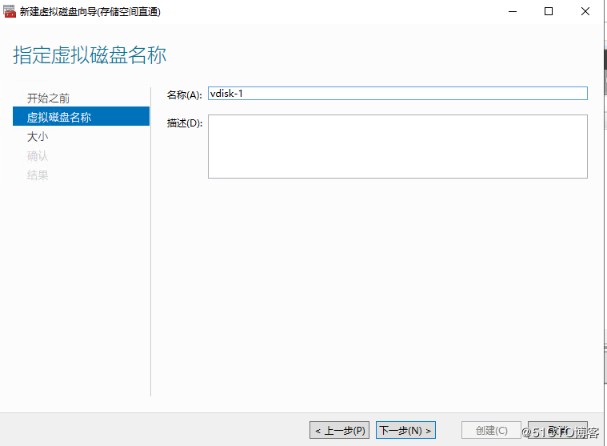This screenshot has height=446, width=607.
Task: Click the 结果 step in sidebar
Action: click(x=37, y=175)
